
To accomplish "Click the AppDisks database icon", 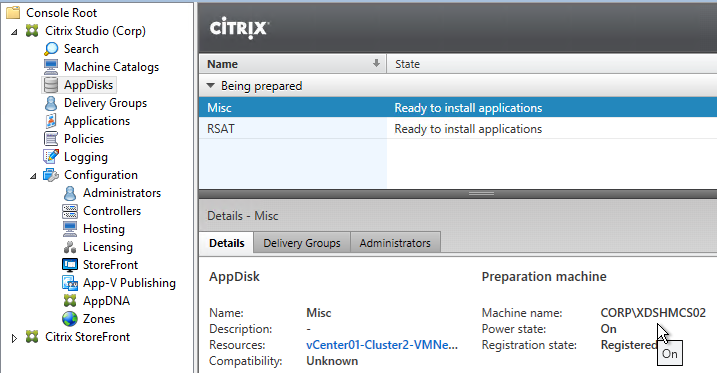I will pyautogui.click(x=51, y=85).
